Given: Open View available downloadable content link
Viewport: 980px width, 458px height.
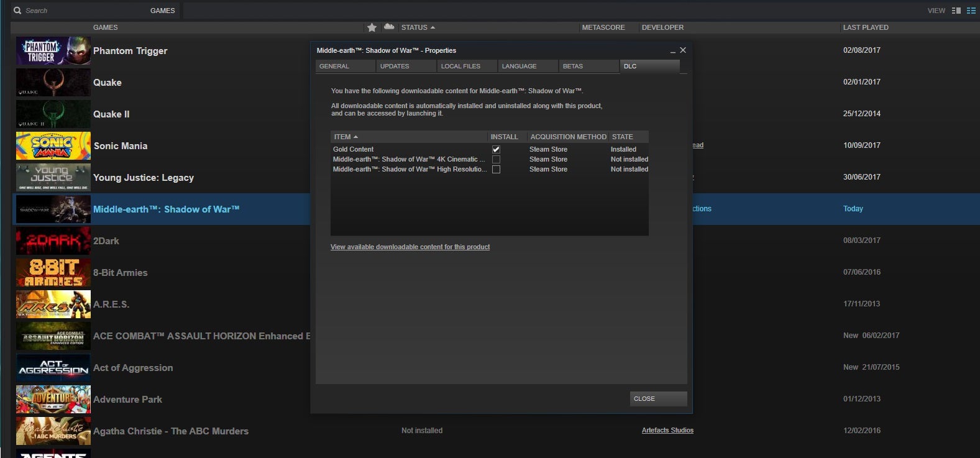Looking at the screenshot, I should pos(410,247).
